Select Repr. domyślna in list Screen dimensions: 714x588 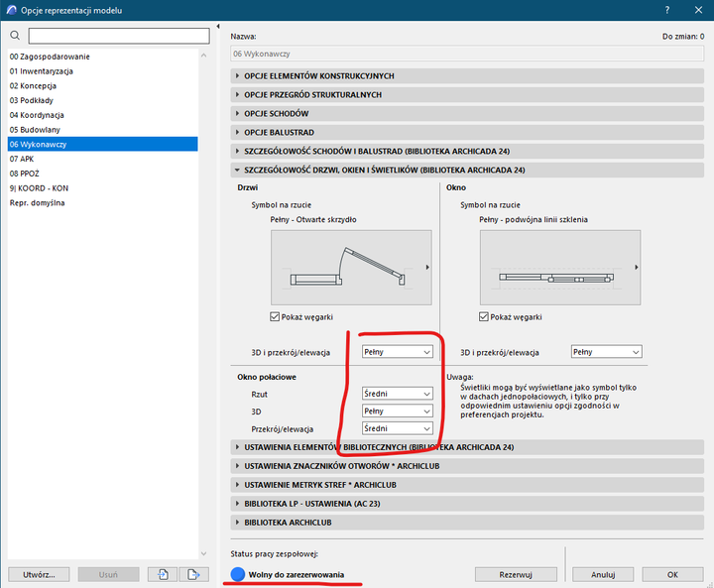pyautogui.click(x=102, y=202)
